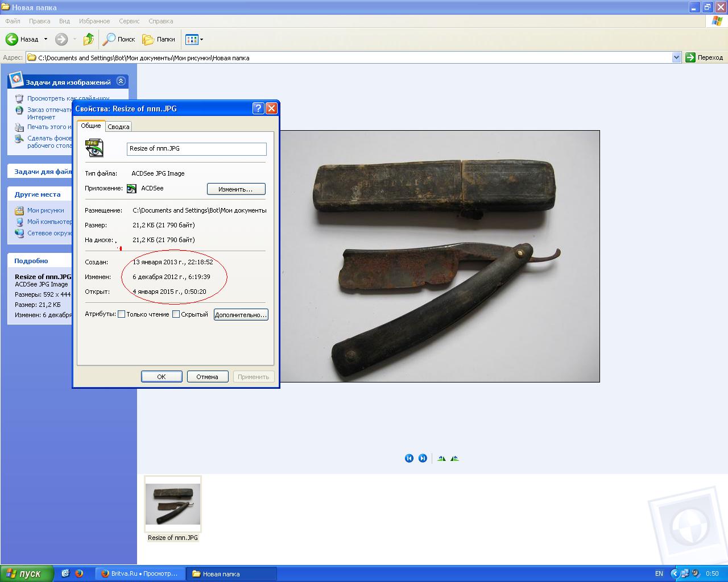Go to next image in filmstrip
This screenshot has height=582, width=728.
423,458
